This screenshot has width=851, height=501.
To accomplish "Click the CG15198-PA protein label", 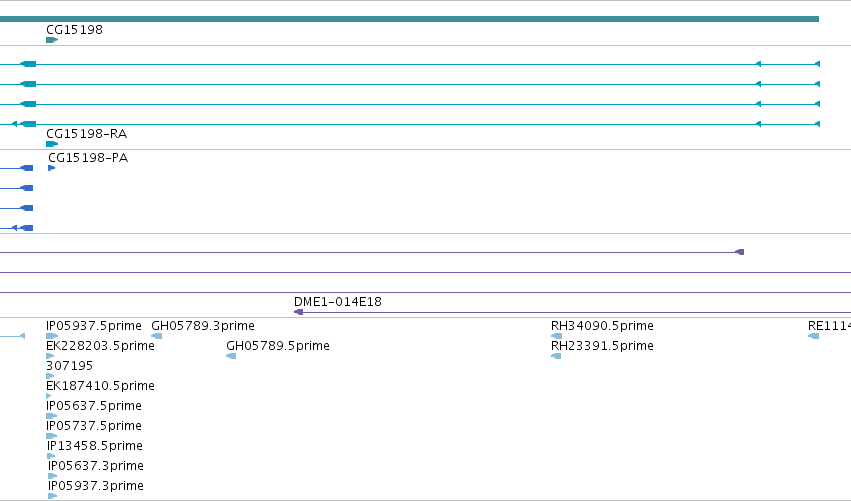I will [88, 157].
